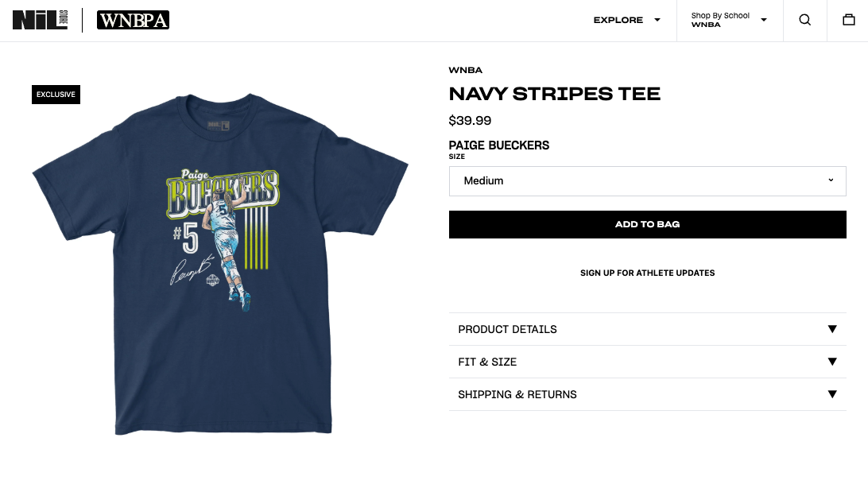Click the WNBA category link
This screenshot has height=496, width=868.
(466, 70)
